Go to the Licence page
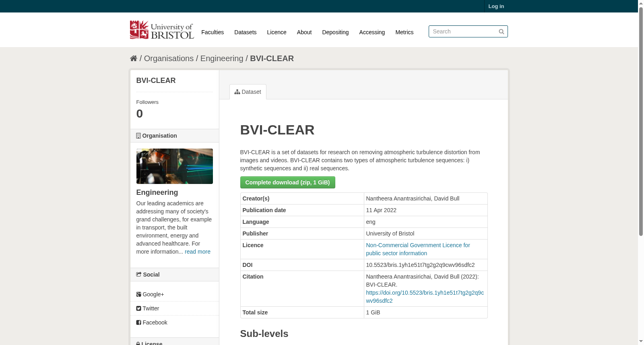Viewport: 644px width, 345px height. coord(277,32)
